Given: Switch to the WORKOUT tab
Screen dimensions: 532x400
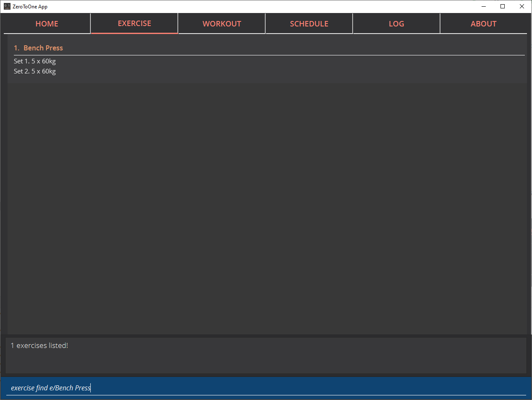Looking at the screenshot, I should click(222, 24).
